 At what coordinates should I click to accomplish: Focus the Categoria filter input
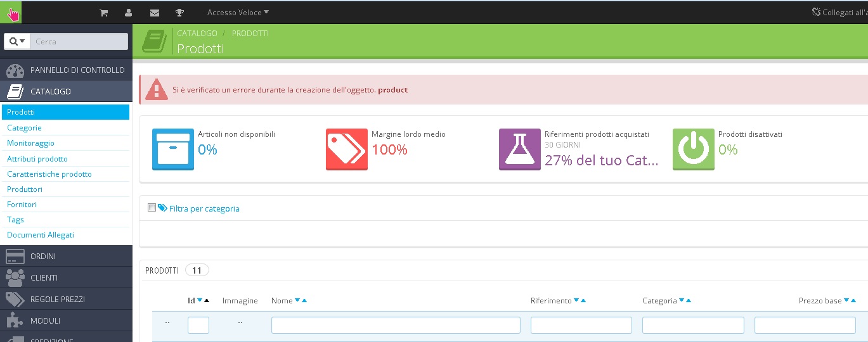pyautogui.click(x=693, y=325)
